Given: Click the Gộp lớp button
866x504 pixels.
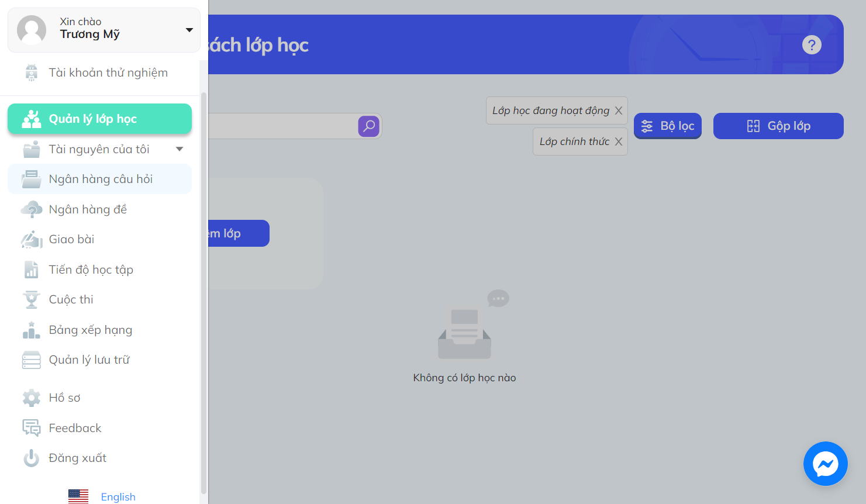Looking at the screenshot, I should point(778,126).
